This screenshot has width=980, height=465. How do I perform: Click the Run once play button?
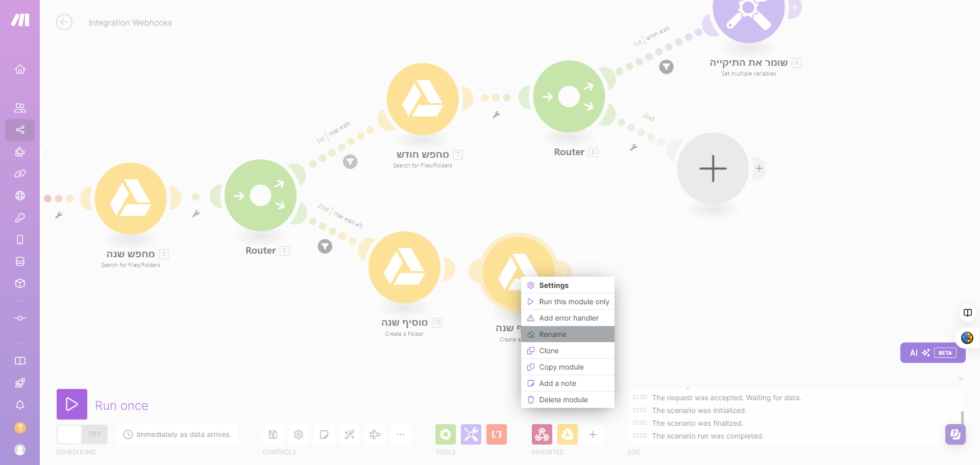tap(72, 404)
